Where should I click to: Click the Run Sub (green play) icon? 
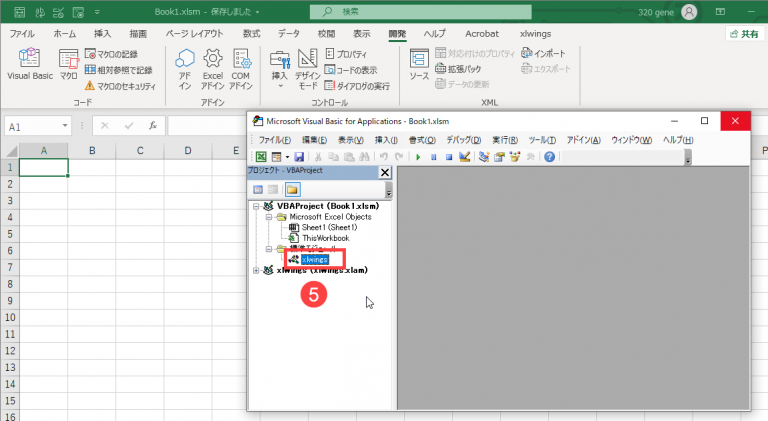pyautogui.click(x=418, y=157)
